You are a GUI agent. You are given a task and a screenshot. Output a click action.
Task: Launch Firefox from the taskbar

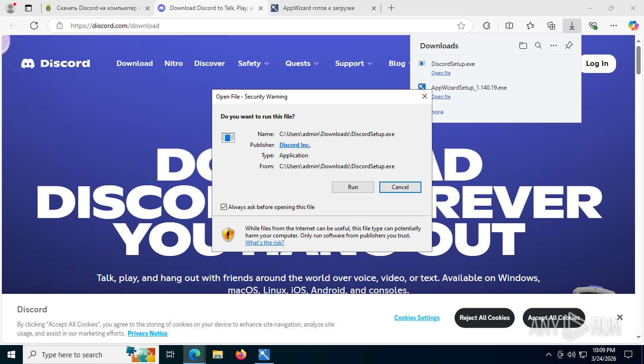(x=241, y=355)
